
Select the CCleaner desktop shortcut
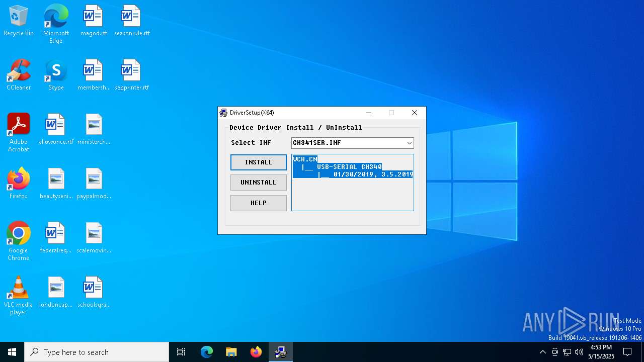[19, 75]
